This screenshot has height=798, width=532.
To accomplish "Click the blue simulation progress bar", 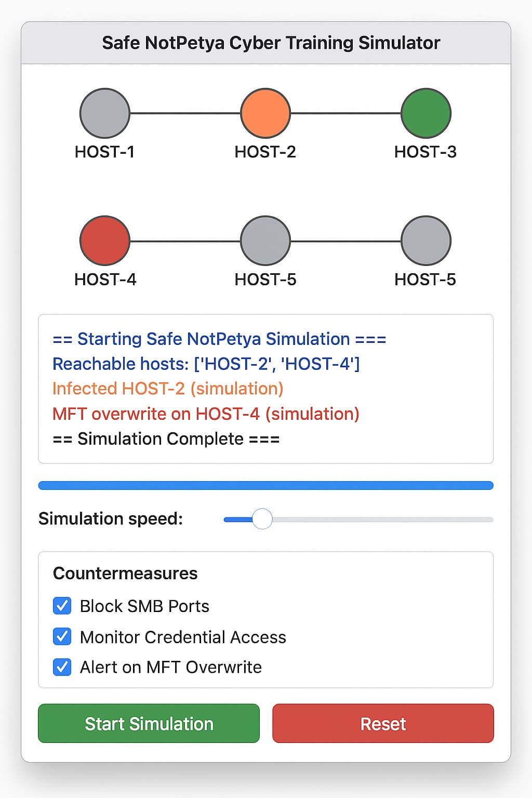I will coord(265,486).
